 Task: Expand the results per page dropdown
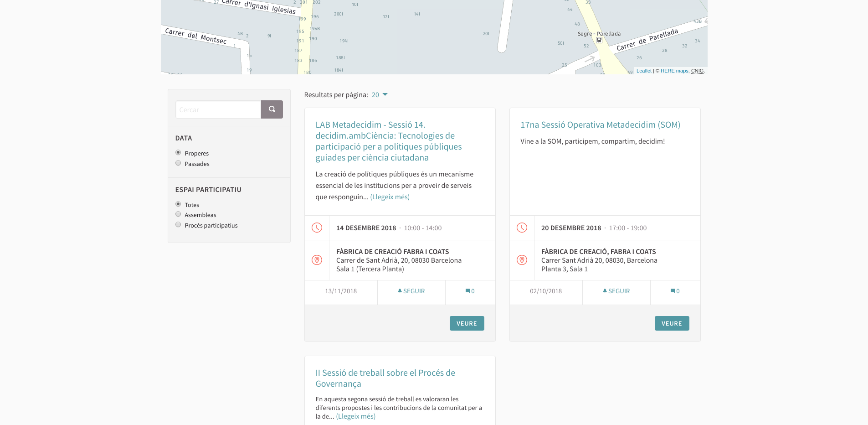(x=380, y=95)
